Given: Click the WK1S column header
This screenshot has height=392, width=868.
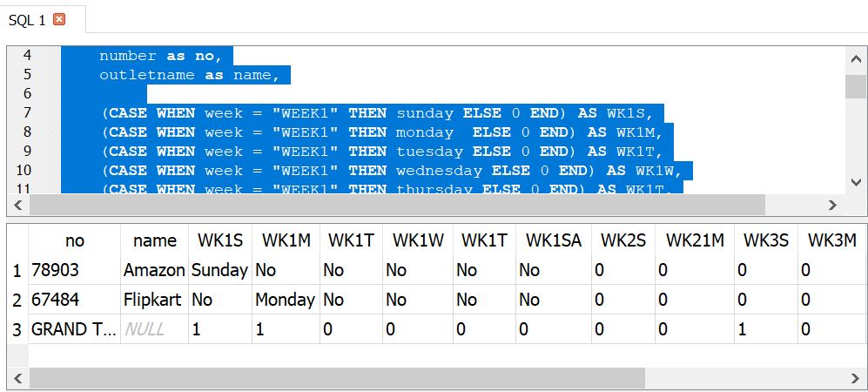Looking at the screenshot, I should pyautogui.click(x=219, y=240).
